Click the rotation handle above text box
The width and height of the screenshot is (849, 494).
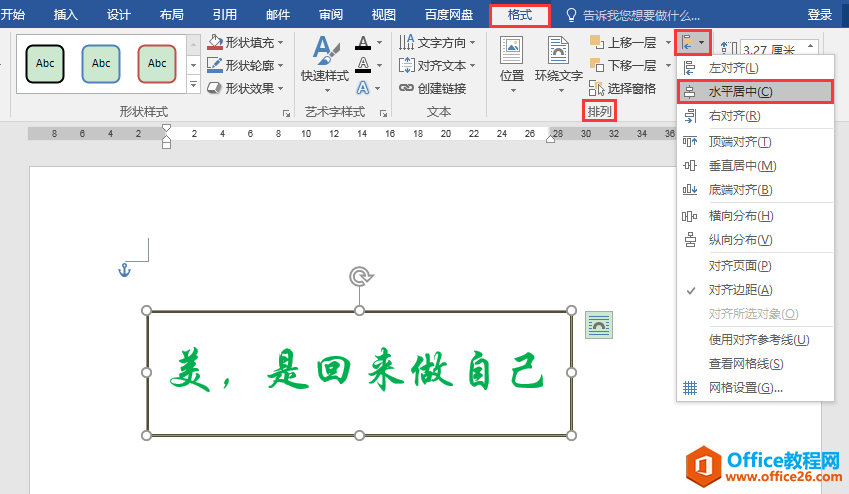[x=360, y=277]
